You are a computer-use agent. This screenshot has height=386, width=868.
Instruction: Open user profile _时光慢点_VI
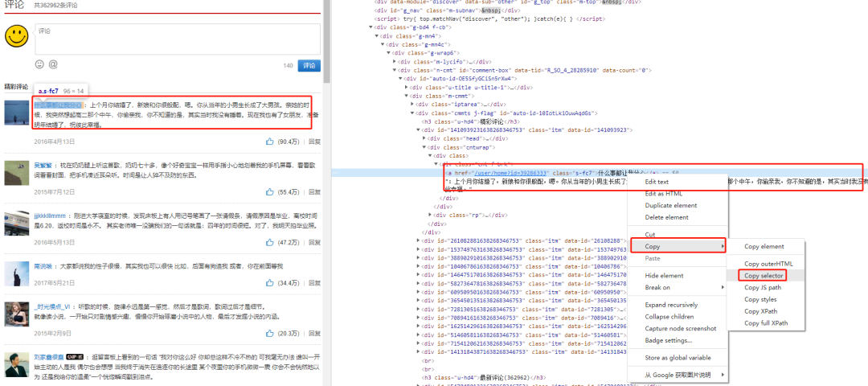[x=52, y=307]
